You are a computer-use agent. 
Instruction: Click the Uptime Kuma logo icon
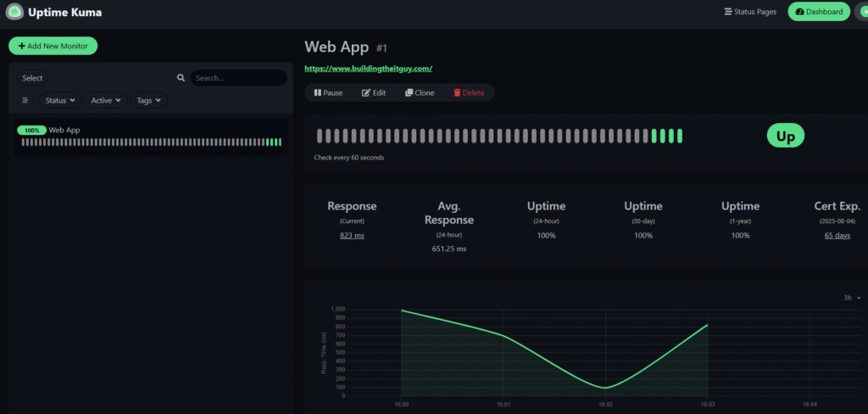click(14, 11)
